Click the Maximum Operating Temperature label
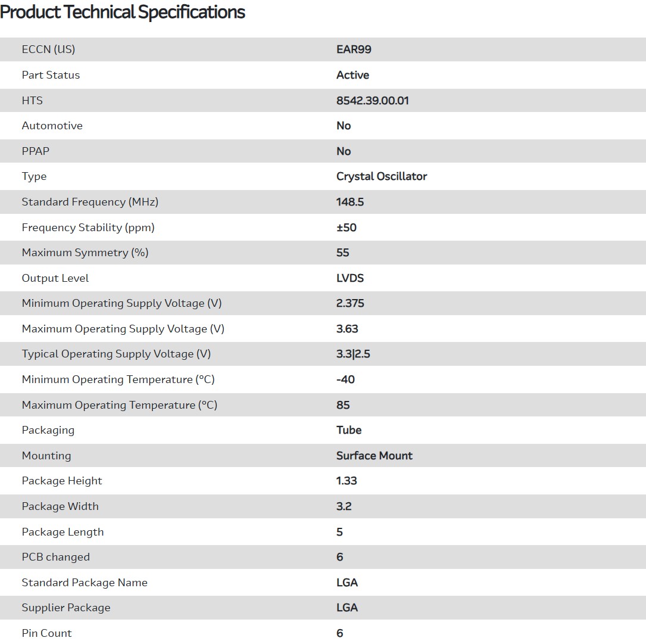This screenshot has width=646, height=644. click(x=119, y=405)
